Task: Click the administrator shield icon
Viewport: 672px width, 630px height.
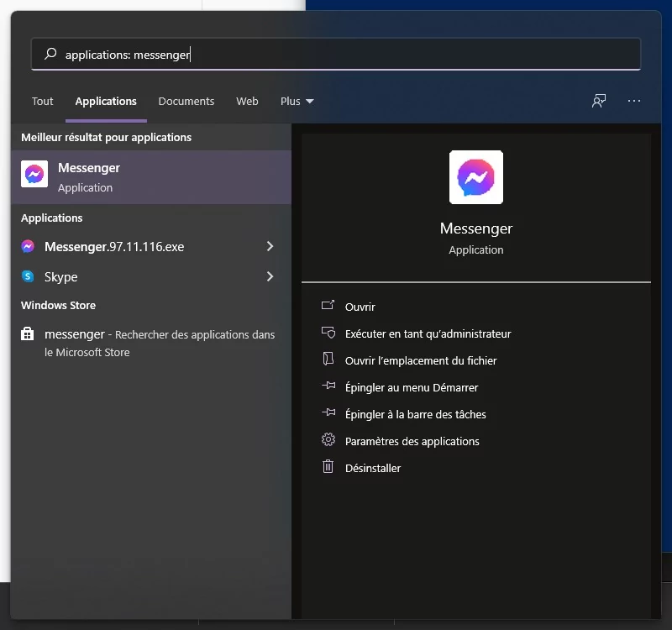Action: point(328,332)
